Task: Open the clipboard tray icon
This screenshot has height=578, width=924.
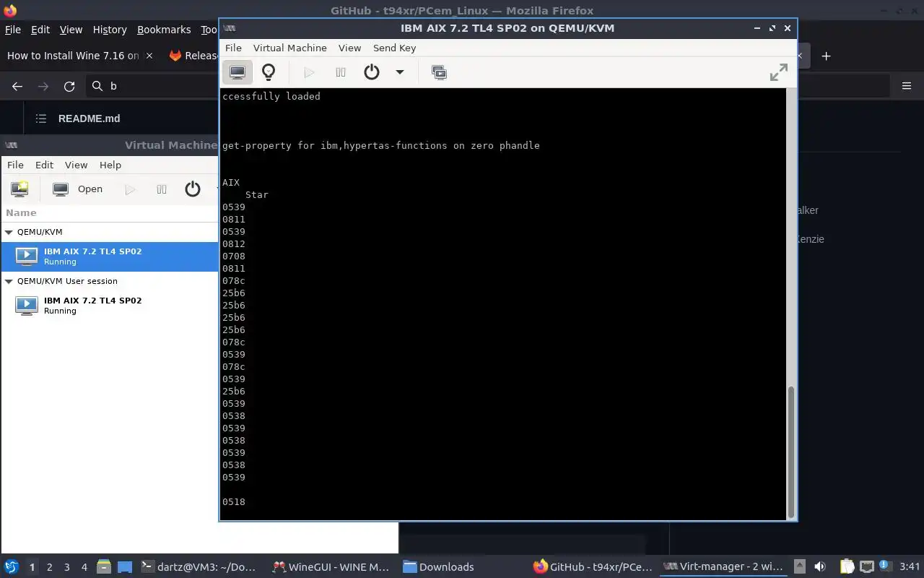Action: point(846,567)
